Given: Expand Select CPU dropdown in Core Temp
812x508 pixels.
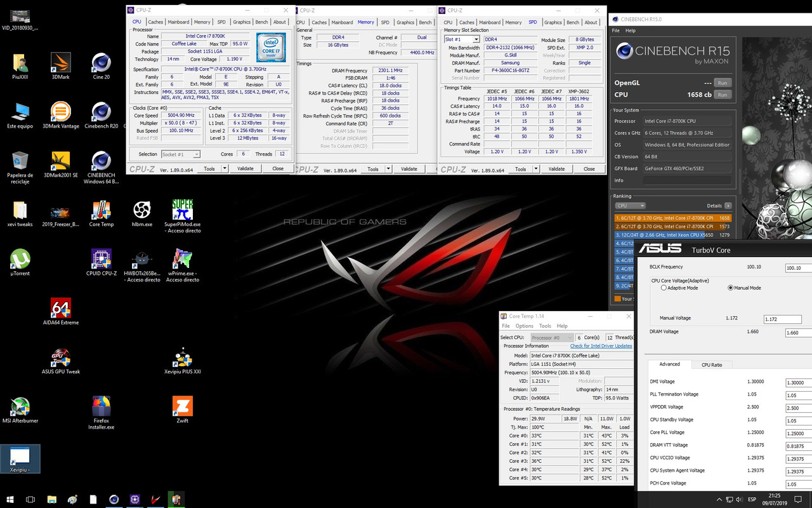Looking at the screenshot, I should [551, 337].
